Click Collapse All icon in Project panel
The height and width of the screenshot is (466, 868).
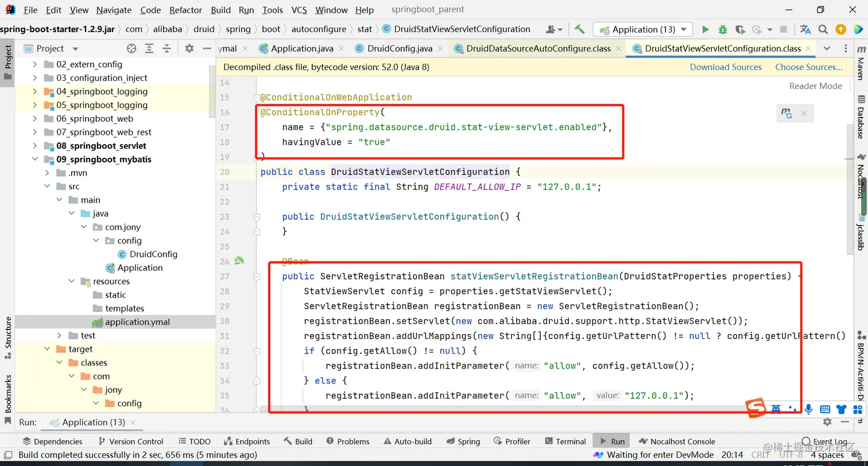(166, 49)
